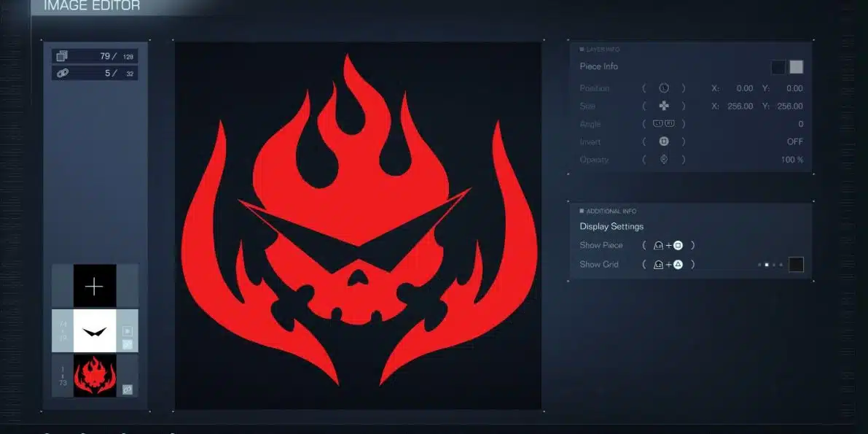This screenshot has height=434, width=868.
Task: Click the Opacity label
Action: (593, 160)
